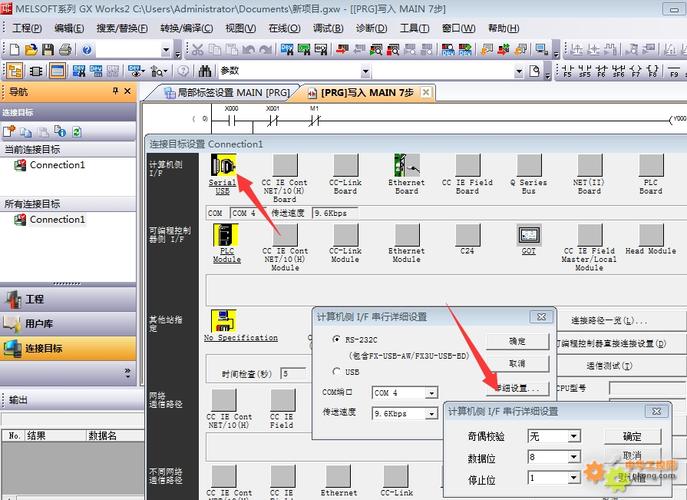Switch to [PRG]写入 MAIN 7步 tab
The image size is (687, 500).
pos(367,93)
